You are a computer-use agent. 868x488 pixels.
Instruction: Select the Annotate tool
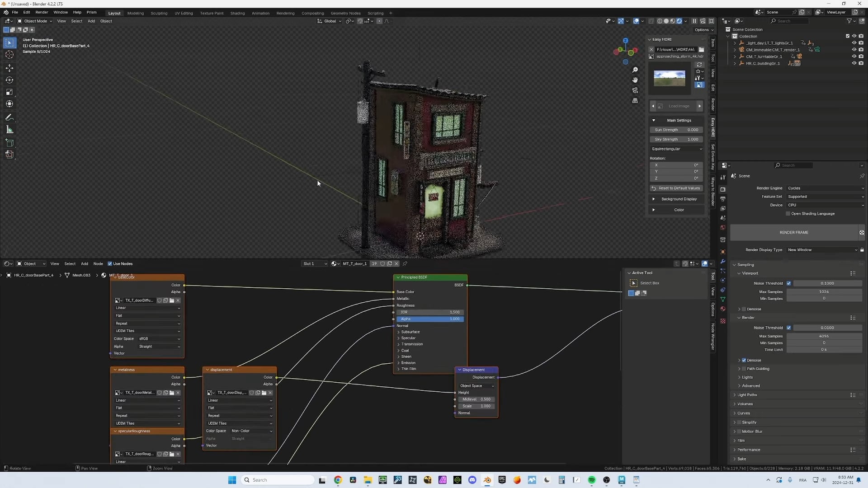click(x=9, y=117)
